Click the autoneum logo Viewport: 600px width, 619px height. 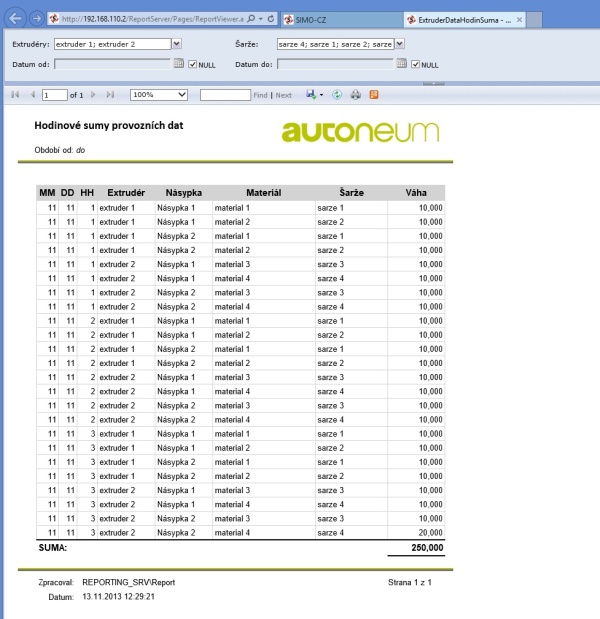click(x=360, y=132)
